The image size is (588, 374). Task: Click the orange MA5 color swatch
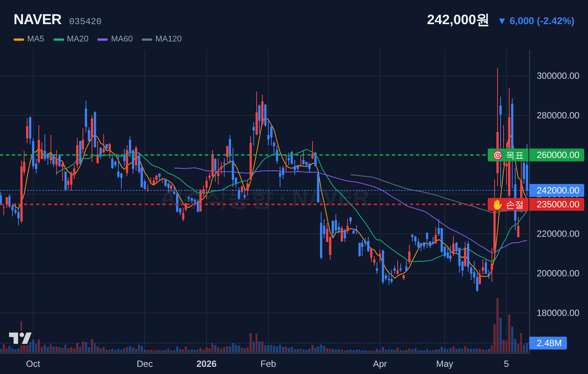[19, 39]
